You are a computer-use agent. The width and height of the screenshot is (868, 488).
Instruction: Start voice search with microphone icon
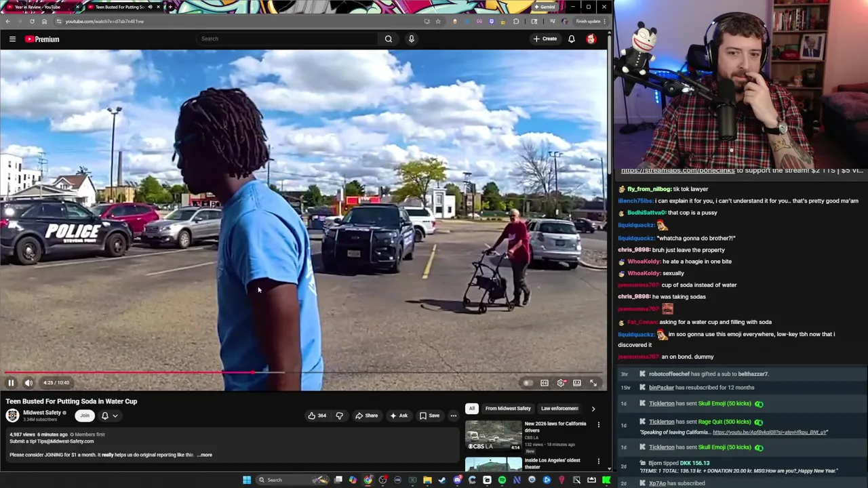click(x=411, y=39)
